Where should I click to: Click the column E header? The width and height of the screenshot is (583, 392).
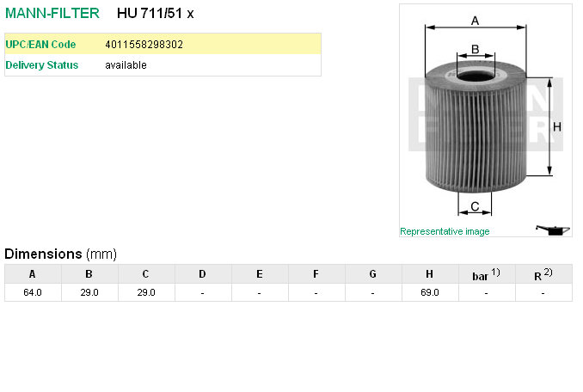point(260,274)
